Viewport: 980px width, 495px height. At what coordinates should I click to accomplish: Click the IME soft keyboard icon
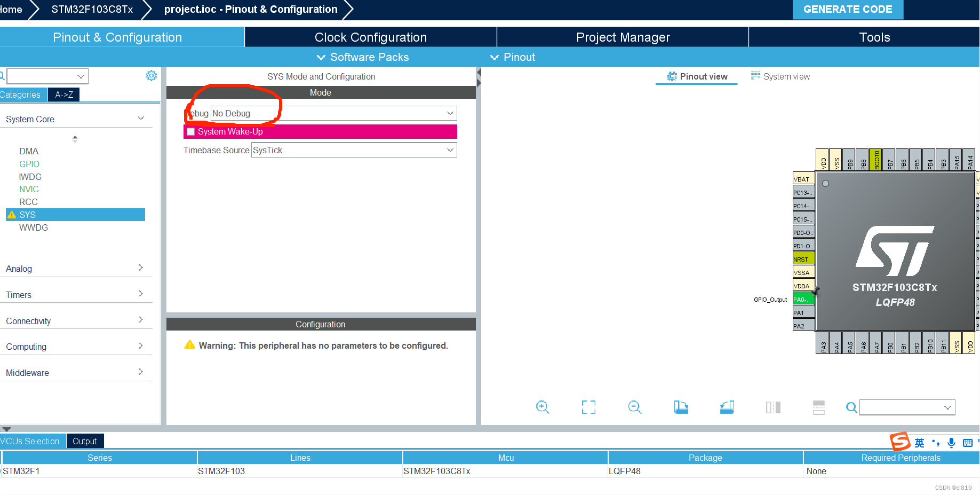(x=968, y=443)
